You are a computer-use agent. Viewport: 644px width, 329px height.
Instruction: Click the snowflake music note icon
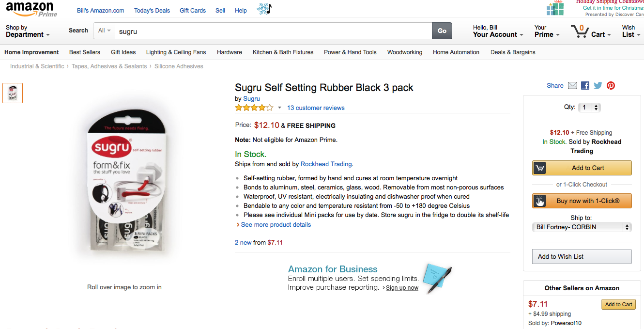point(264,9)
